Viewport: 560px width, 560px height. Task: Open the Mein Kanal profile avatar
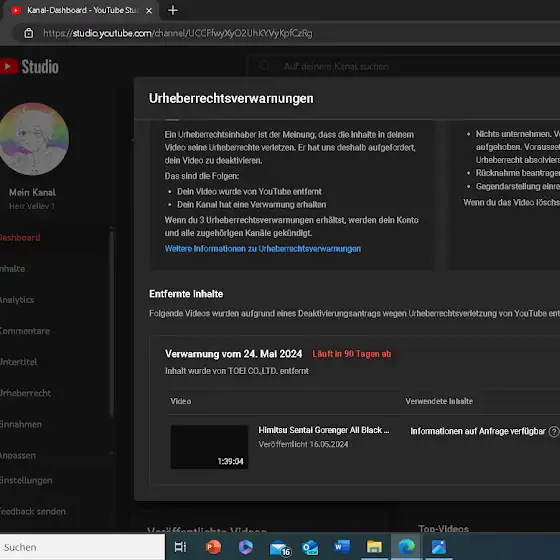pyautogui.click(x=33, y=139)
